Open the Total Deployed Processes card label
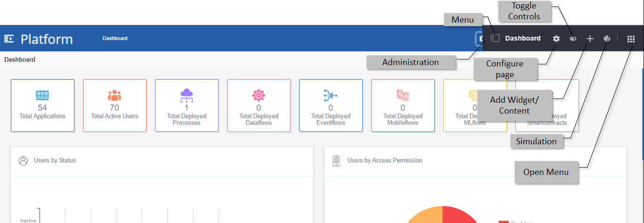644x223 pixels. click(187, 119)
